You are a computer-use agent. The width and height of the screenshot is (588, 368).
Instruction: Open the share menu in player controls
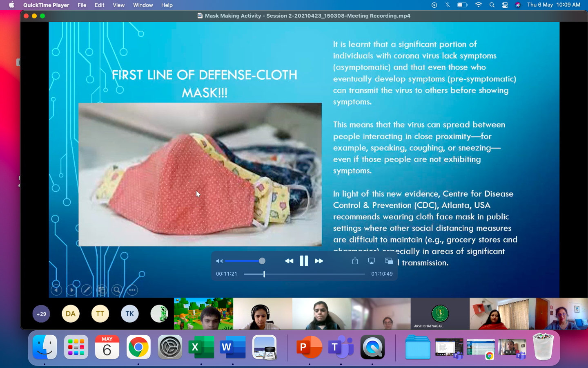355,260
